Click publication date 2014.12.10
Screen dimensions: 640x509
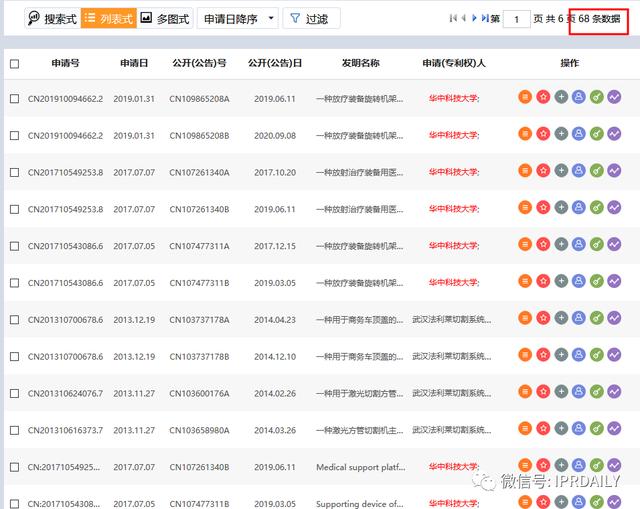[275, 357]
